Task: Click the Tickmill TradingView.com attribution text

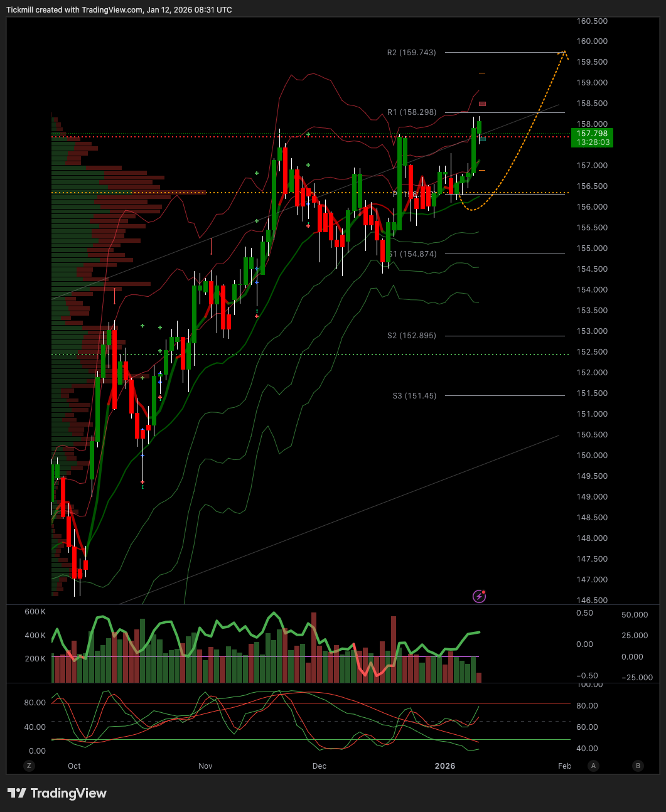Action: coord(119,10)
